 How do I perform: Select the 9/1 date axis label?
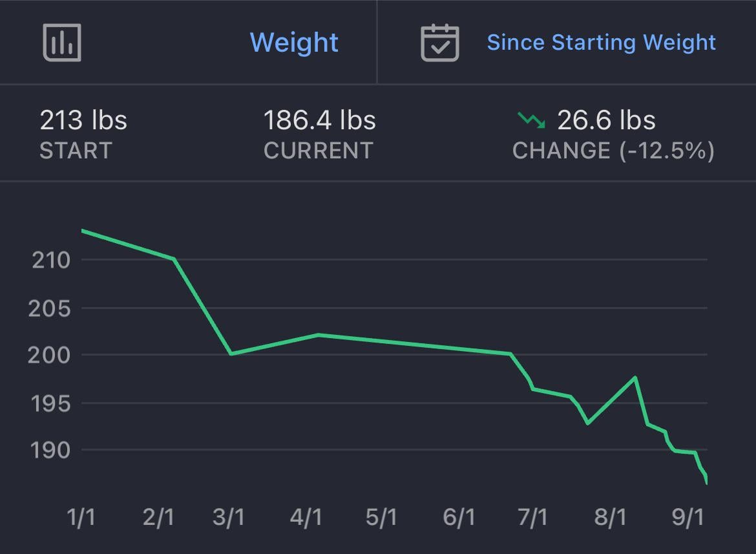click(688, 518)
